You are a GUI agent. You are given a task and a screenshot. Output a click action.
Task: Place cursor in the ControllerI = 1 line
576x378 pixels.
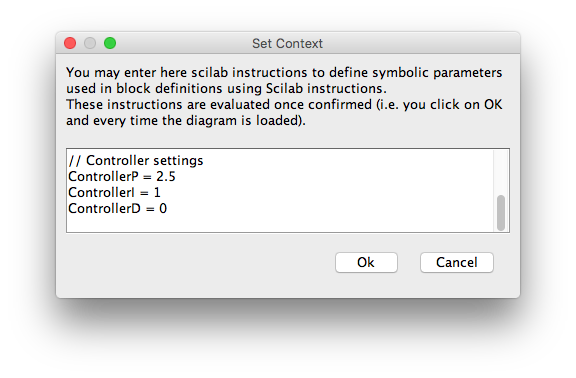[114, 192]
